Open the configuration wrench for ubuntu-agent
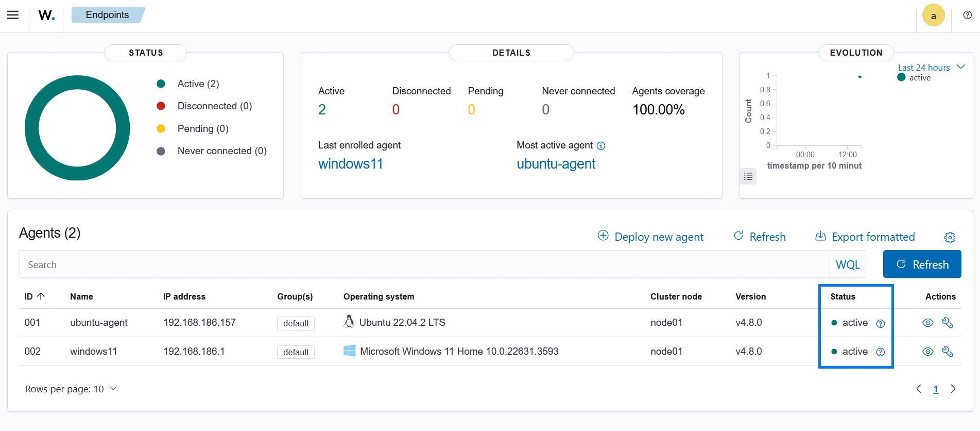Viewport: 980px width, 431px height. 947,323
